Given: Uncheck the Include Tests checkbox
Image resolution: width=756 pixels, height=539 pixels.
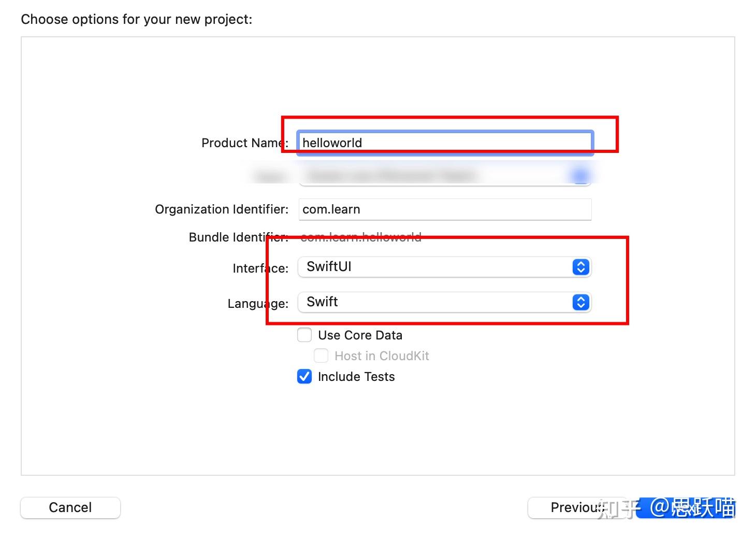Looking at the screenshot, I should [x=304, y=376].
